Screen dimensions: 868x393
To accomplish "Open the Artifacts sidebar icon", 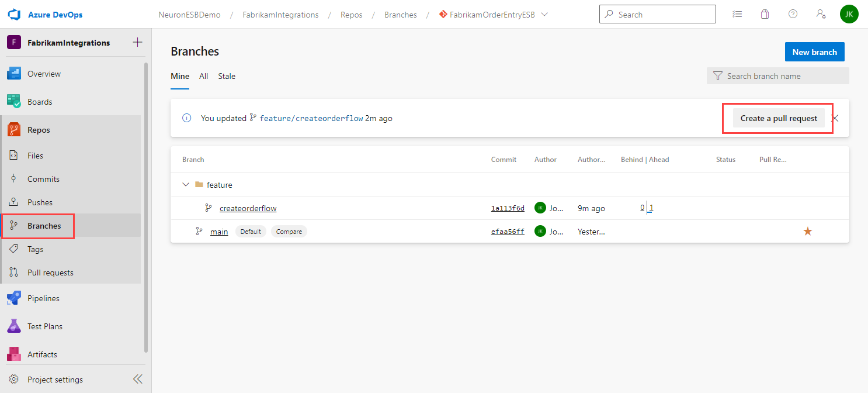I will click(x=14, y=354).
